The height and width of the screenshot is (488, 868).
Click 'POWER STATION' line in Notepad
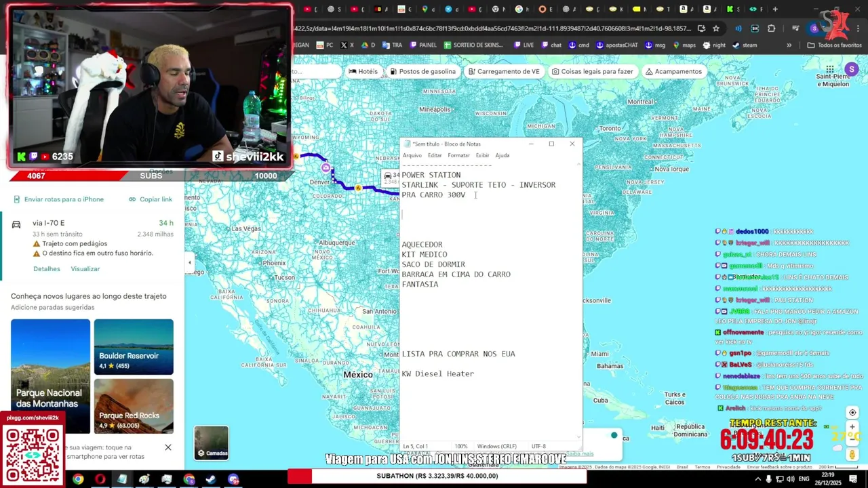pyautogui.click(x=431, y=175)
